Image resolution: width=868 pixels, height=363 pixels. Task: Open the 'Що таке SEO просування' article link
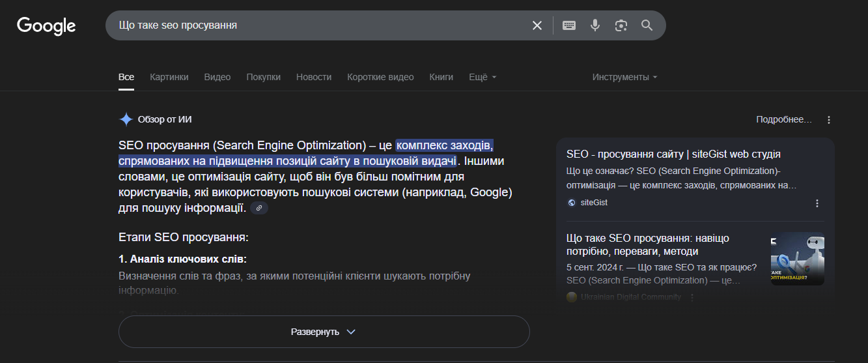pyautogui.click(x=647, y=244)
